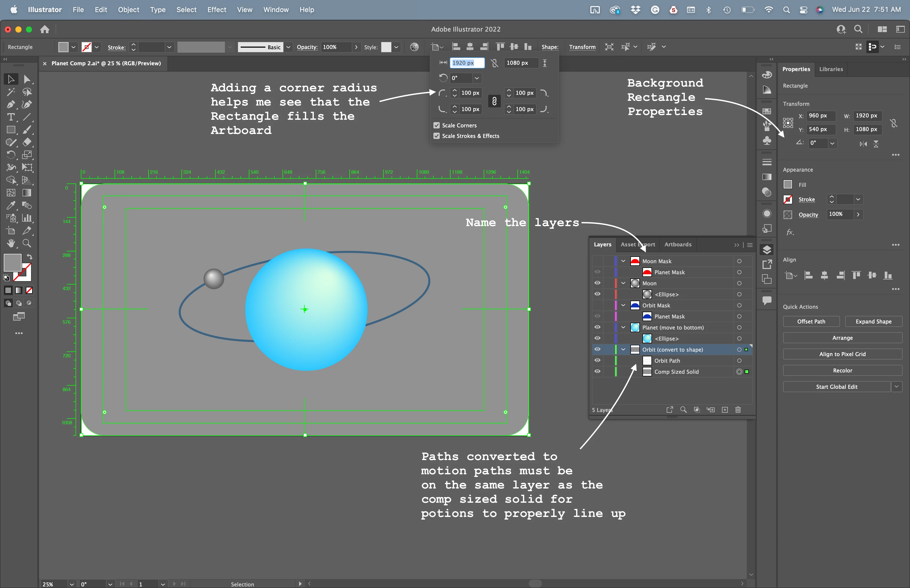
Task: Choose the Hand tool
Action: 11,243
